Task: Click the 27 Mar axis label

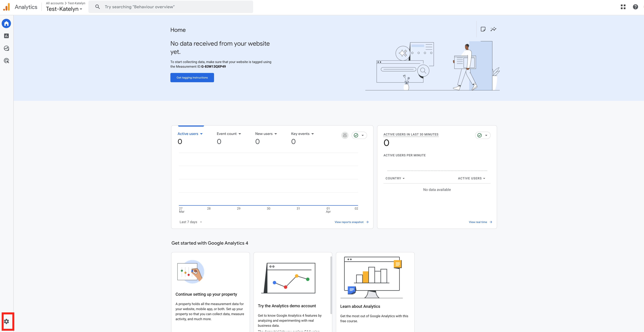Action: [182, 210]
